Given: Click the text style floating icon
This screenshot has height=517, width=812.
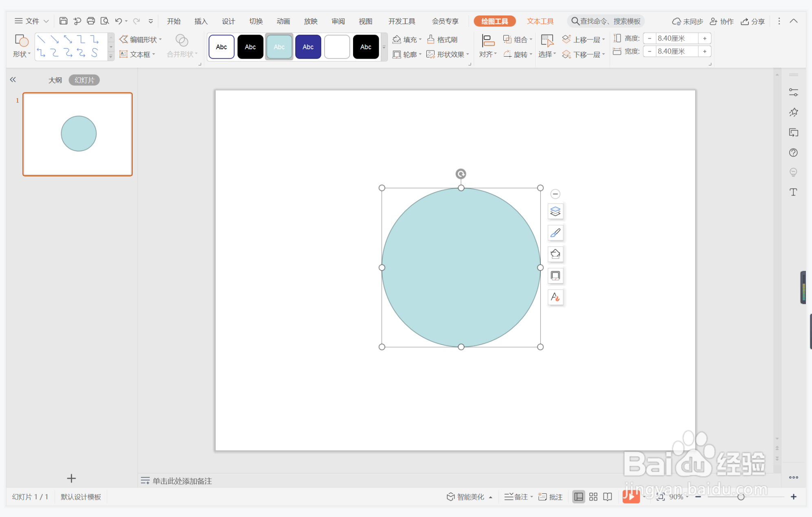Looking at the screenshot, I should pyautogui.click(x=555, y=297).
